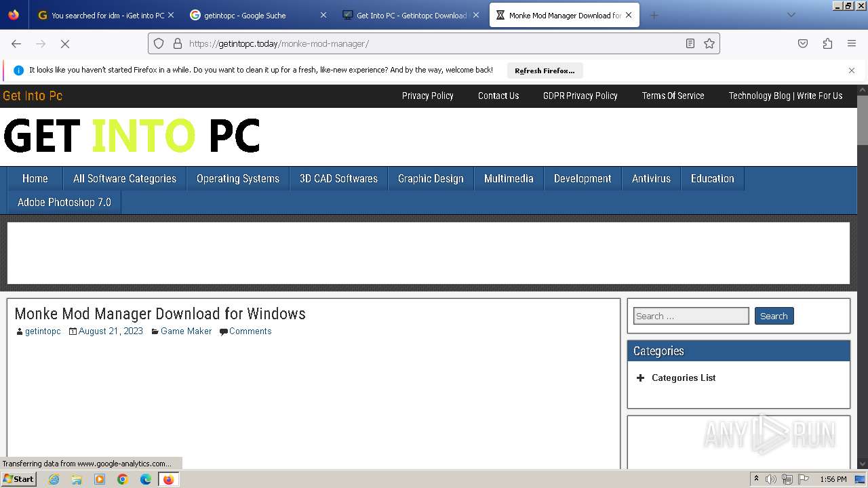Click the August 21, 2023 date link

click(111, 331)
